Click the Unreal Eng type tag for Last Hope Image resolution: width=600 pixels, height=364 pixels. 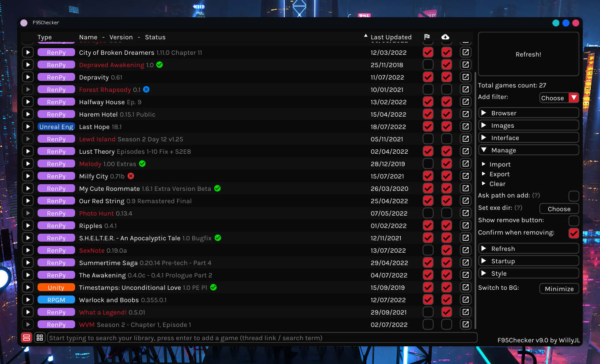[x=56, y=127]
